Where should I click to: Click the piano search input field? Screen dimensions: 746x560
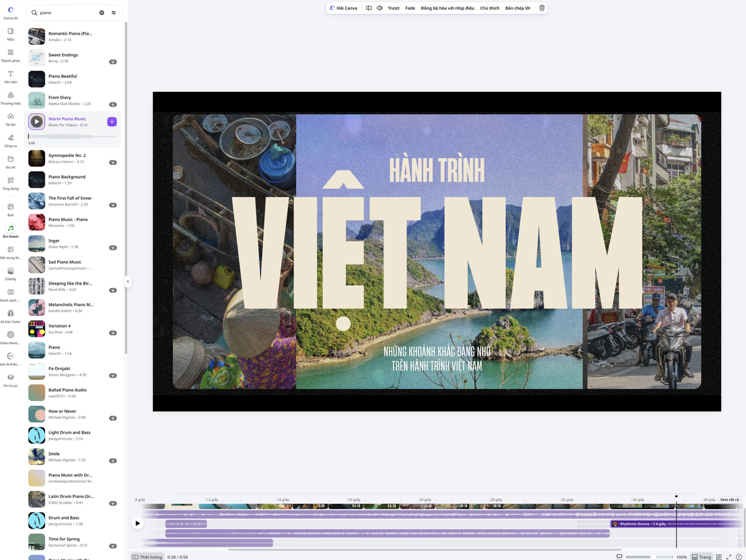[x=68, y=12]
